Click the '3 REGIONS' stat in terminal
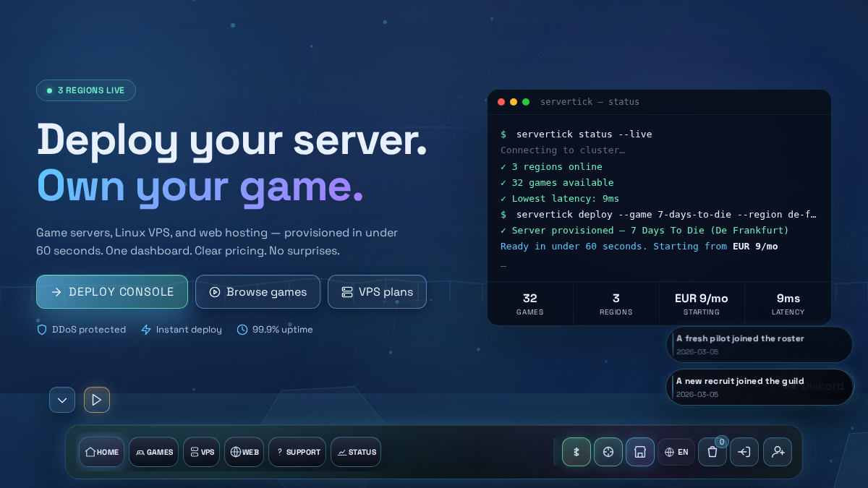 click(x=616, y=304)
